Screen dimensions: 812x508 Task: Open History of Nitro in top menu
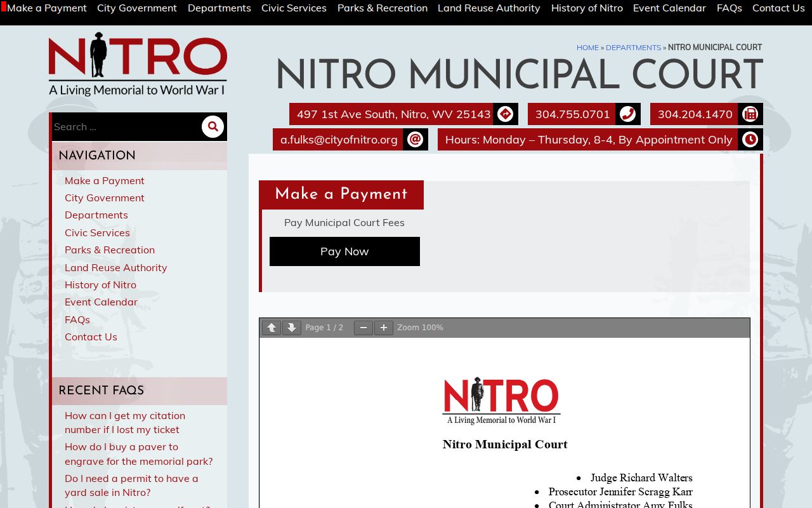(587, 8)
